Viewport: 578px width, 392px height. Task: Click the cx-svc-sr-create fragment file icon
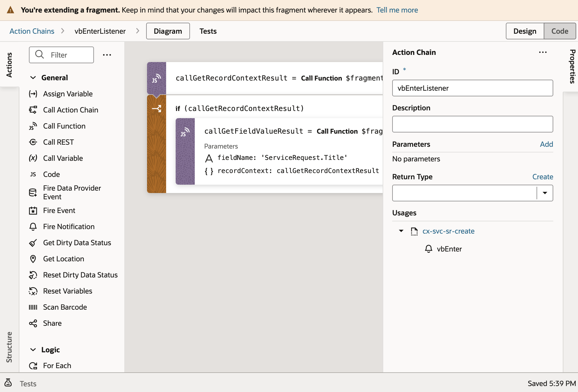pos(414,232)
